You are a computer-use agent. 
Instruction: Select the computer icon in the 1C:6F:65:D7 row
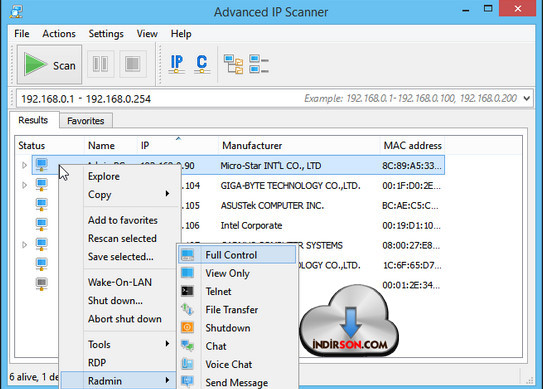click(42, 264)
